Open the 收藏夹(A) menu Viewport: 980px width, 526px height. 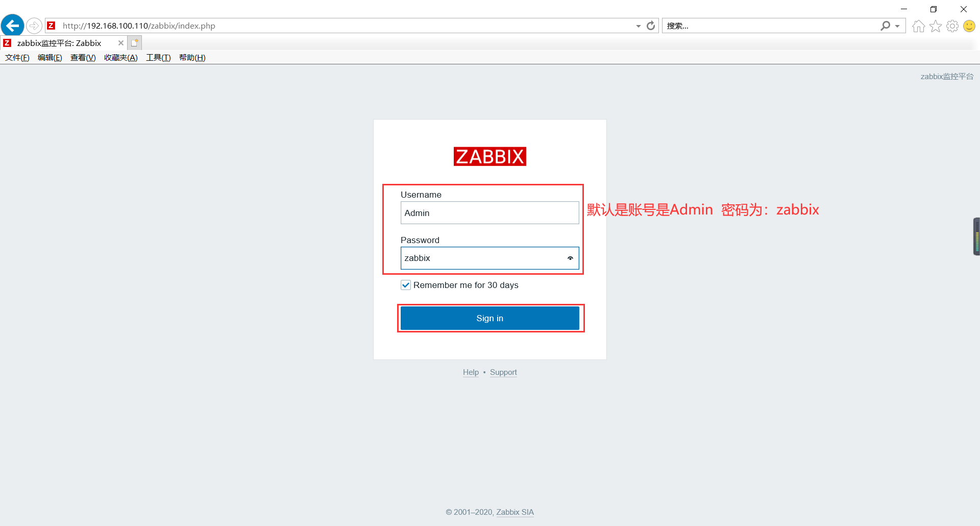(121, 58)
